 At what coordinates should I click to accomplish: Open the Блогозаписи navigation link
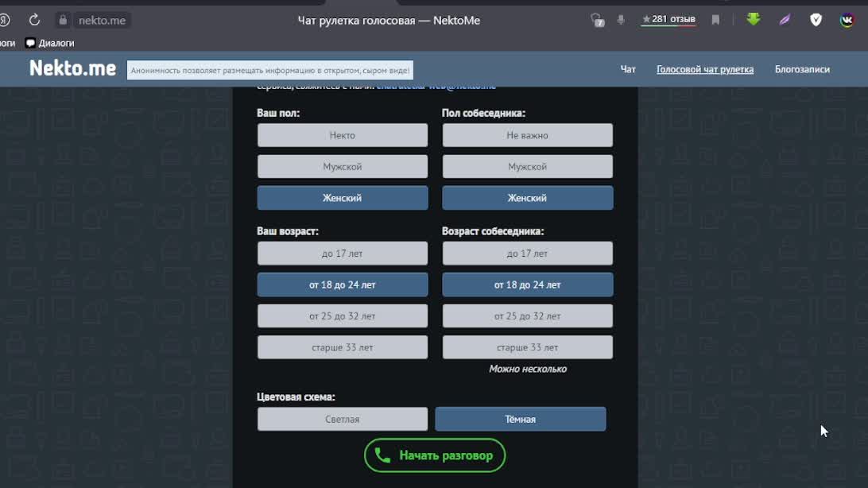pyautogui.click(x=802, y=69)
